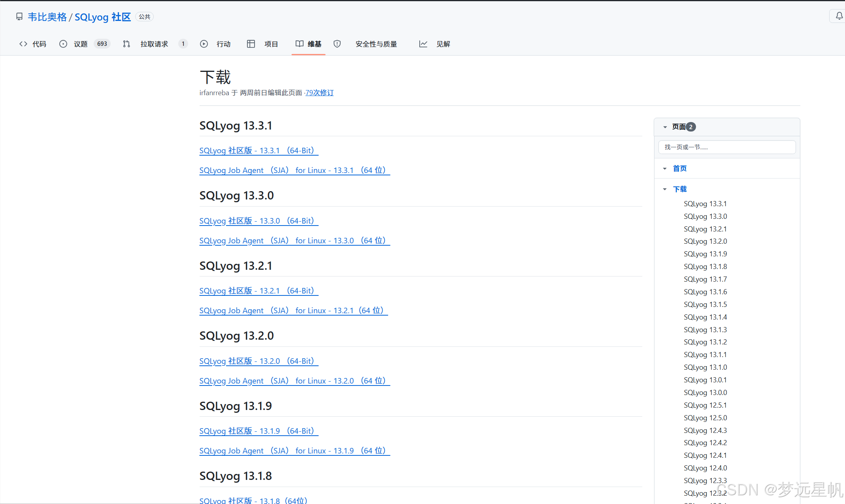Open the 见解 tab
The height and width of the screenshot is (504, 845).
point(443,44)
